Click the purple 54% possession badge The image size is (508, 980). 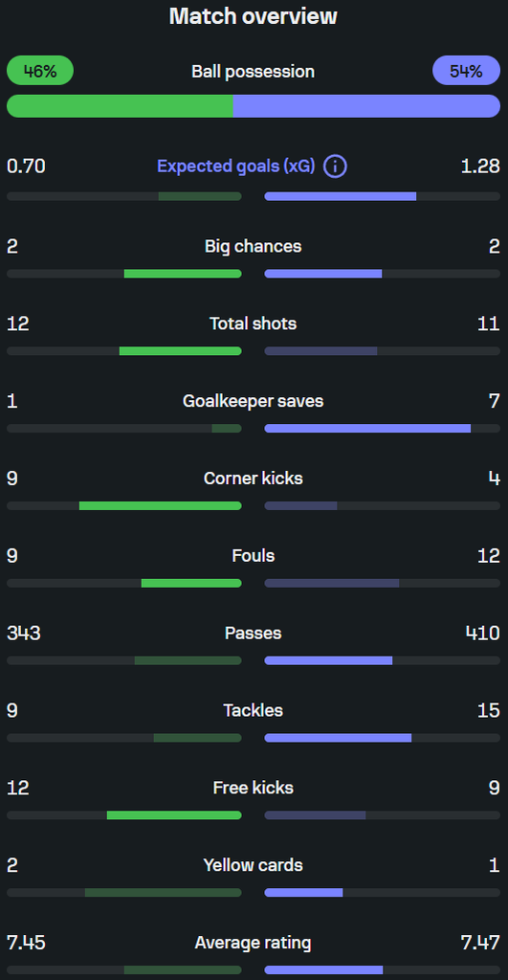(466, 71)
